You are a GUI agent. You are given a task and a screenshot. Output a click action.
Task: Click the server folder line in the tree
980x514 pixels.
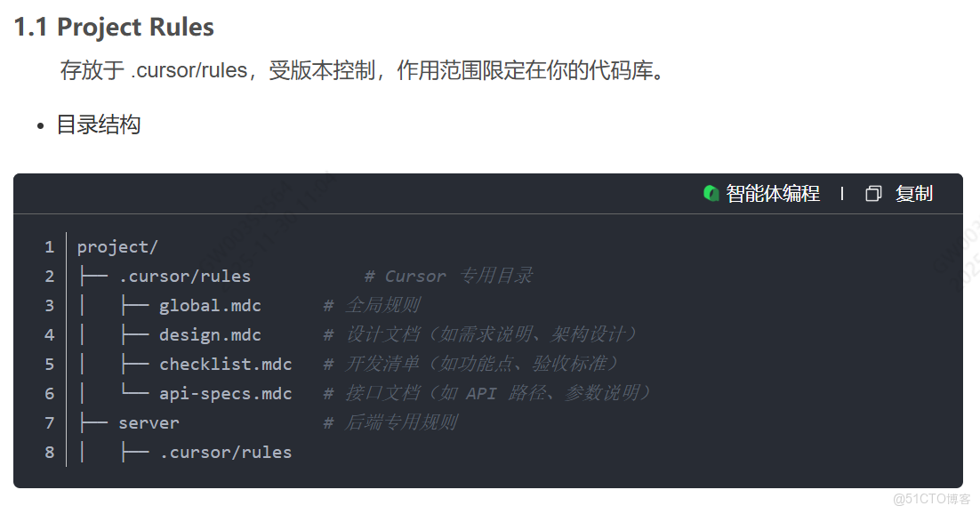pos(149,422)
